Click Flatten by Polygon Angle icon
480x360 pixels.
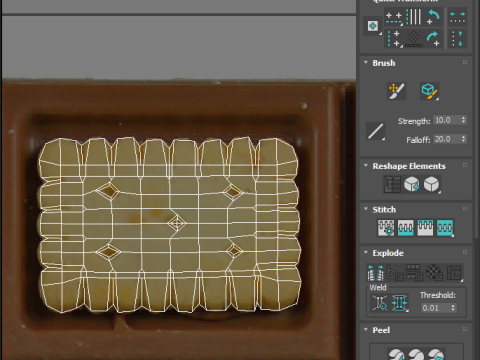coord(395,273)
